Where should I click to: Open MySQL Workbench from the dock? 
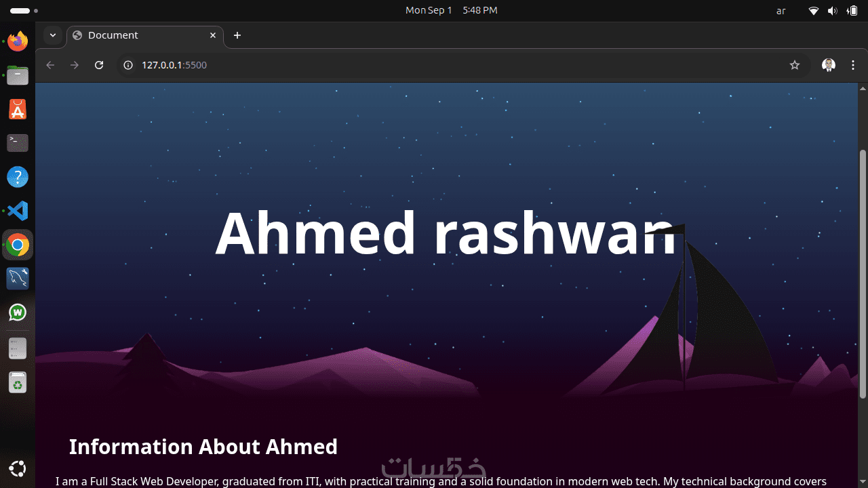point(18,279)
